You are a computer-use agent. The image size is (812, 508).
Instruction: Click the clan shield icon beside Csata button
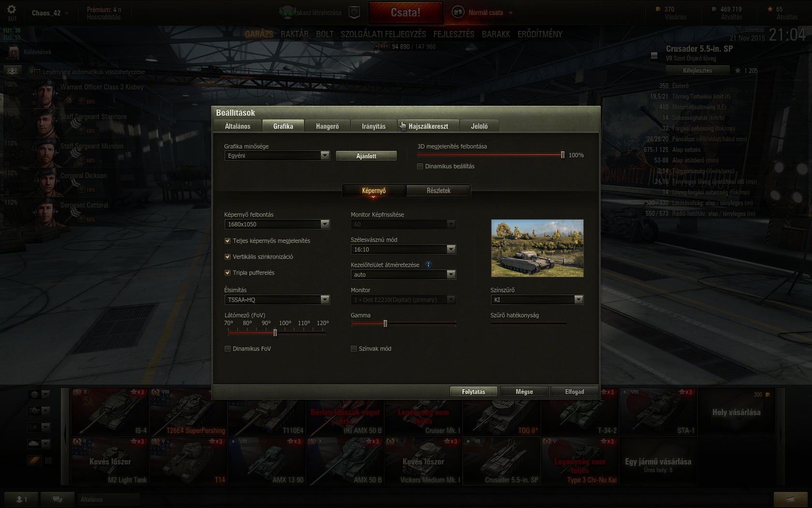354,13
